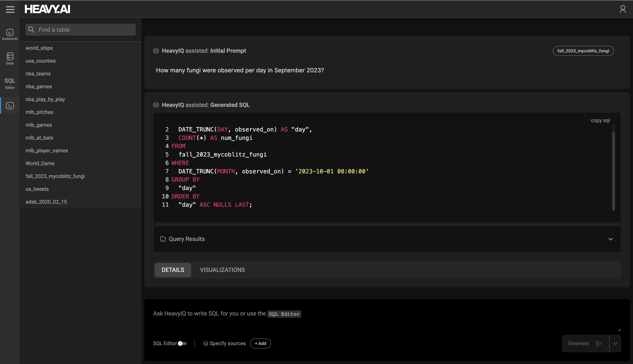Open the Generate button dropdown options
This screenshot has width=633, height=364.
(x=616, y=343)
